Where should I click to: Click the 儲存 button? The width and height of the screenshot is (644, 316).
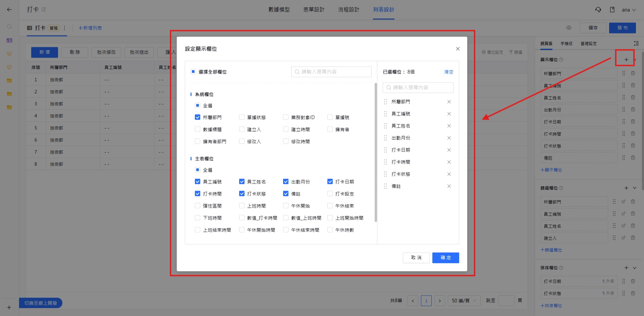point(593,28)
